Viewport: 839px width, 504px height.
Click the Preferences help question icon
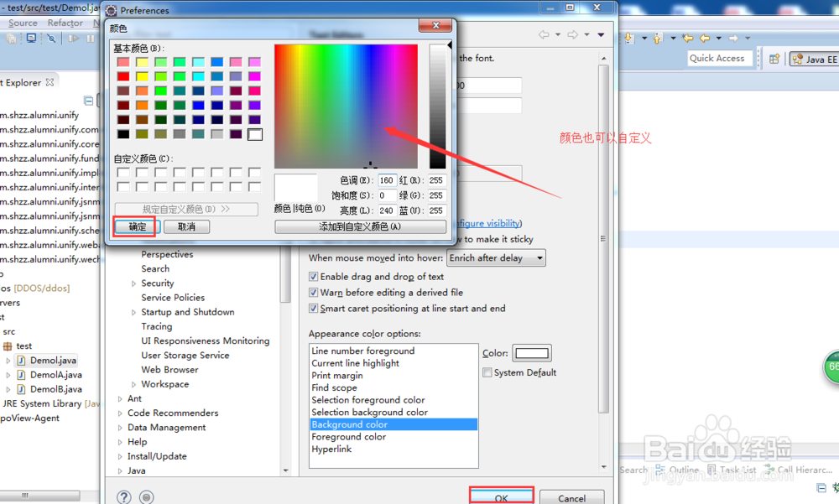tap(123, 497)
